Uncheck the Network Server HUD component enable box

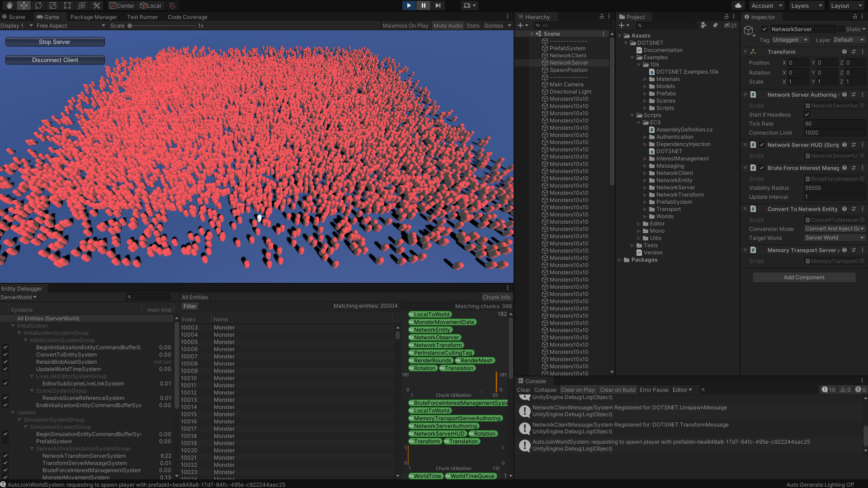[762, 145]
